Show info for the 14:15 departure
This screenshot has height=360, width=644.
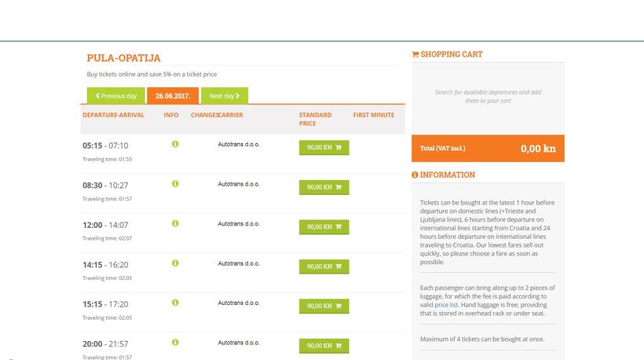click(x=175, y=263)
